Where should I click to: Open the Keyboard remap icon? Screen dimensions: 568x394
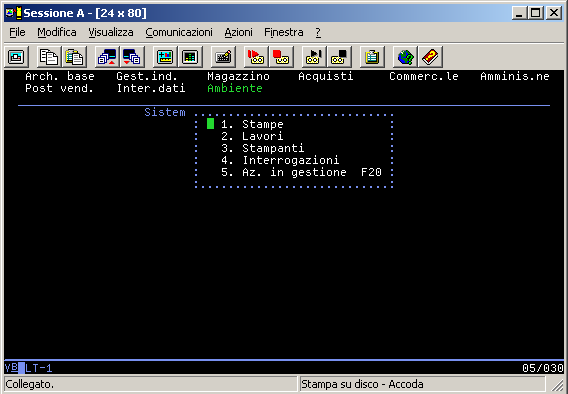click(x=223, y=57)
